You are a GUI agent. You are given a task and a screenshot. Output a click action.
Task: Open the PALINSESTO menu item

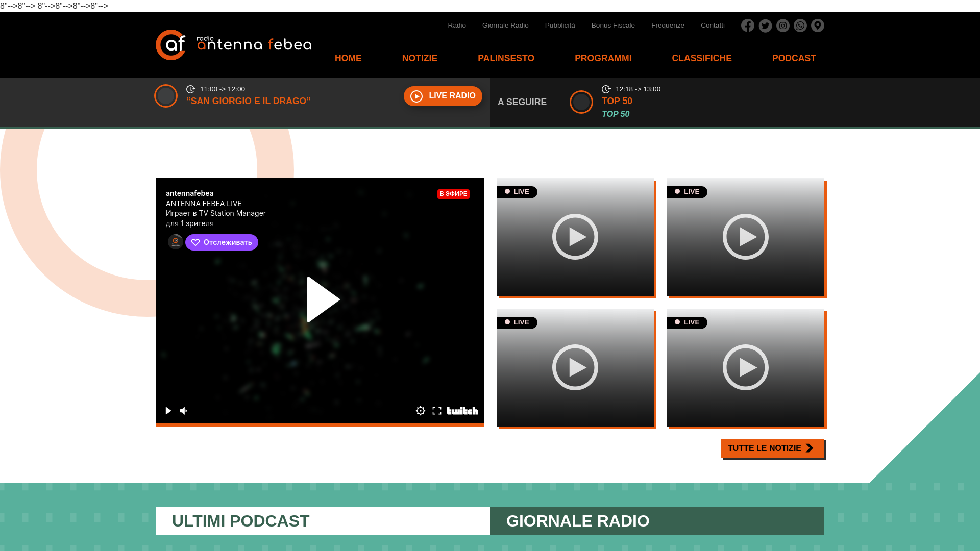[506, 58]
